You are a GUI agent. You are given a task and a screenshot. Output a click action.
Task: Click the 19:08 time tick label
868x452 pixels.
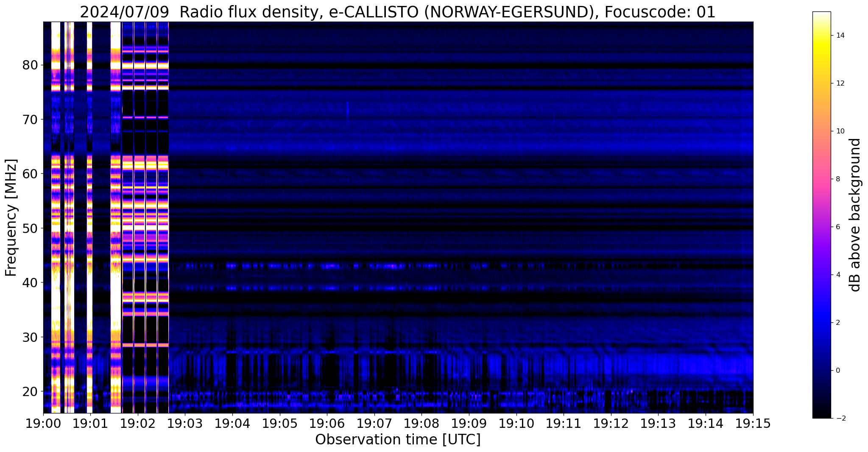tap(422, 424)
